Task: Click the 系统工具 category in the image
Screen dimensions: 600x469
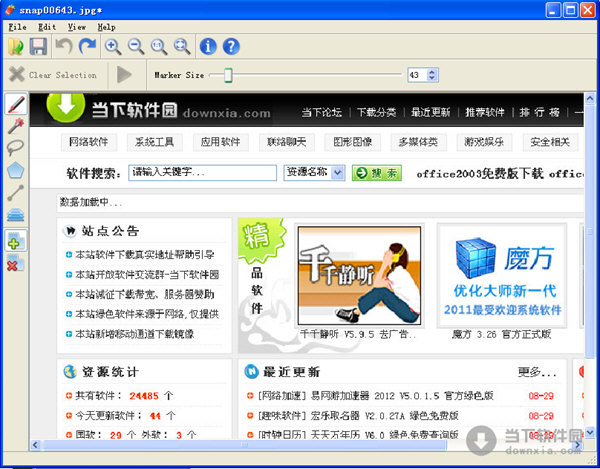Action: pyautogui.click(x=155, y=142)
